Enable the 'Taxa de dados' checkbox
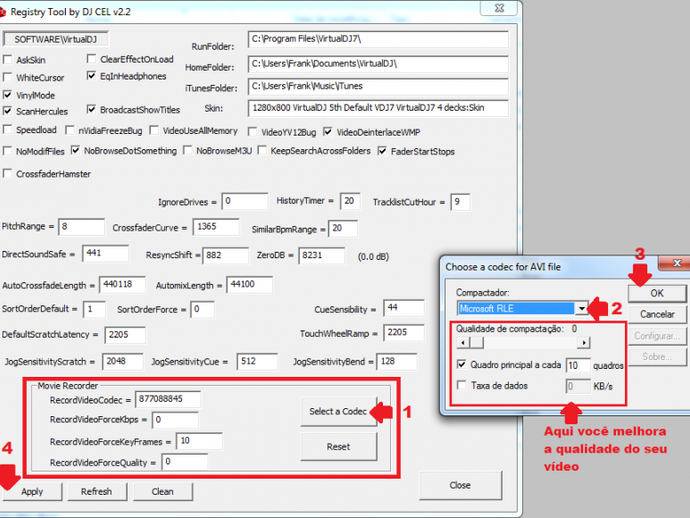Viewport: 690px width, 518px height. (x=461, y=386)
